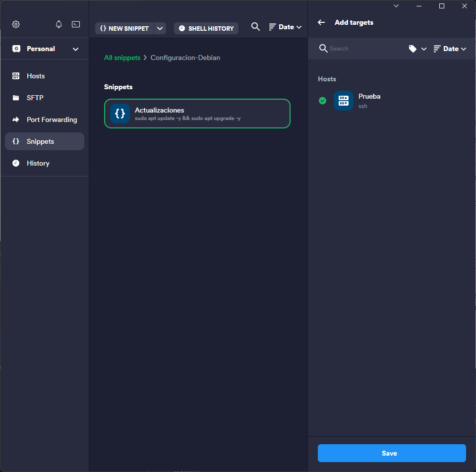Viewport: 476px width, 472px height.
Task: Open Date sort dropdown in Add targets
Action: coord(450,49)
